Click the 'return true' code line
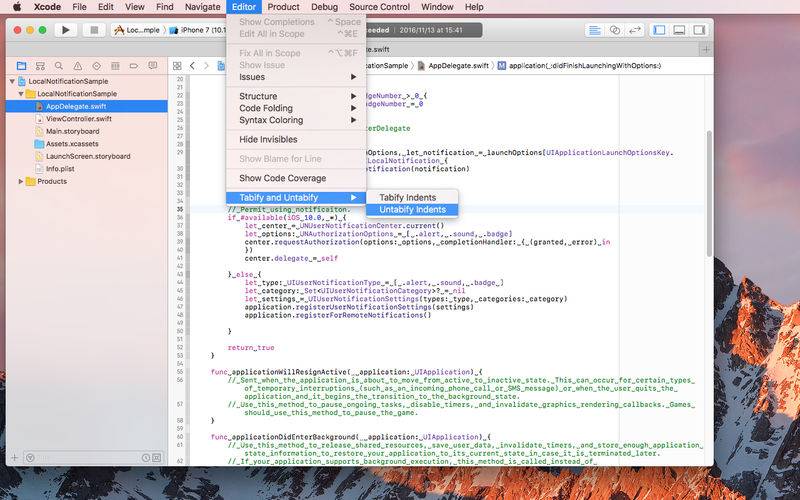The image size is (800, 500). pyautogui.click(x=251, y=347)
